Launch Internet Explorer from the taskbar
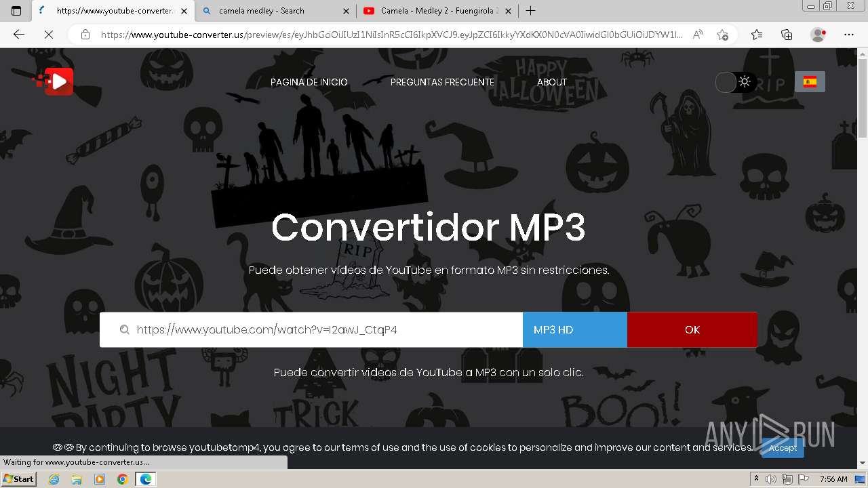868x488 pixels. point(54,479)
